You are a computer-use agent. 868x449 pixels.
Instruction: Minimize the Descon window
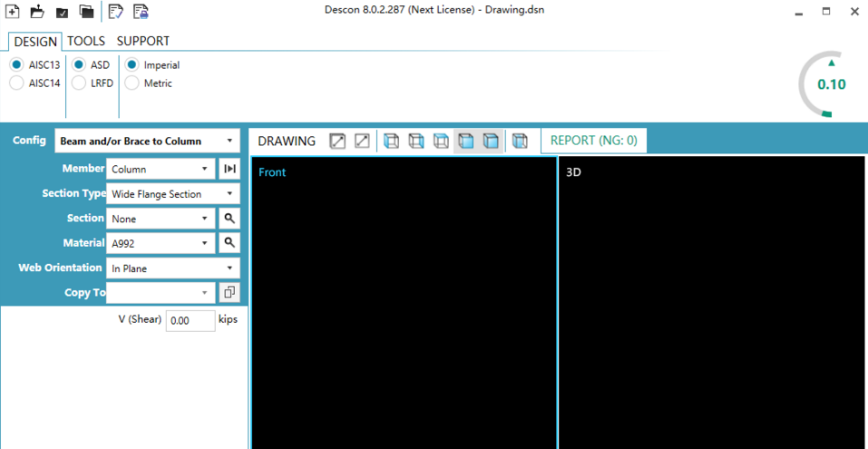coord(799,12)
